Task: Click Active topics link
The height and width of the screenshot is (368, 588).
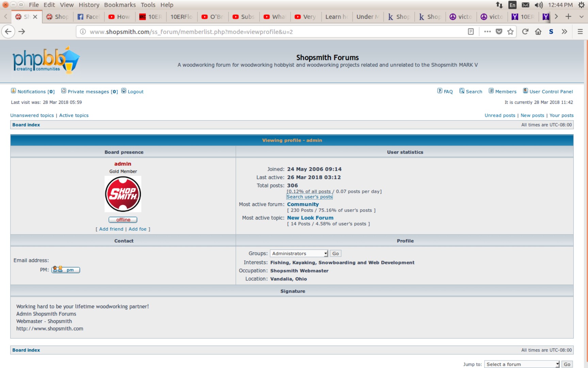Action: (x=74, y=116)
